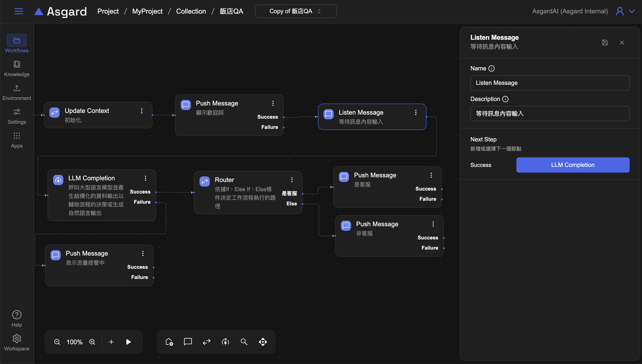Click the hamburger menu icon
The height and width of the screenshot is (364, 642).
pyautogui.click(x=19, y=11)
